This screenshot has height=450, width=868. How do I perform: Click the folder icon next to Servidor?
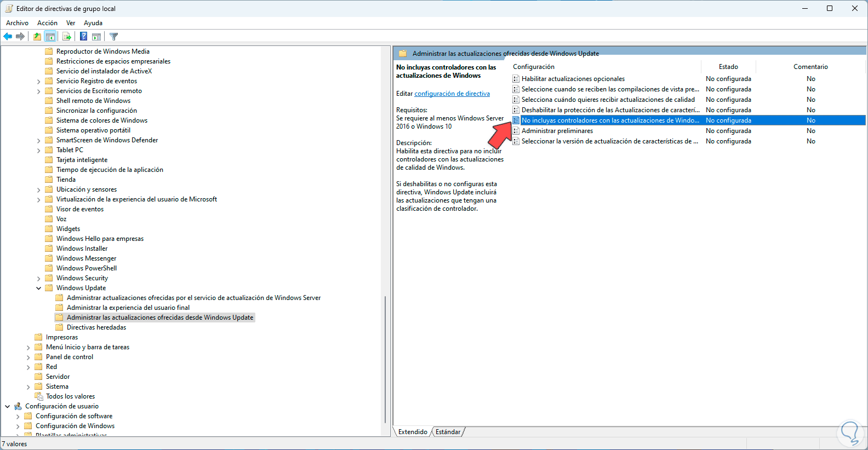[x=38, y=377]
